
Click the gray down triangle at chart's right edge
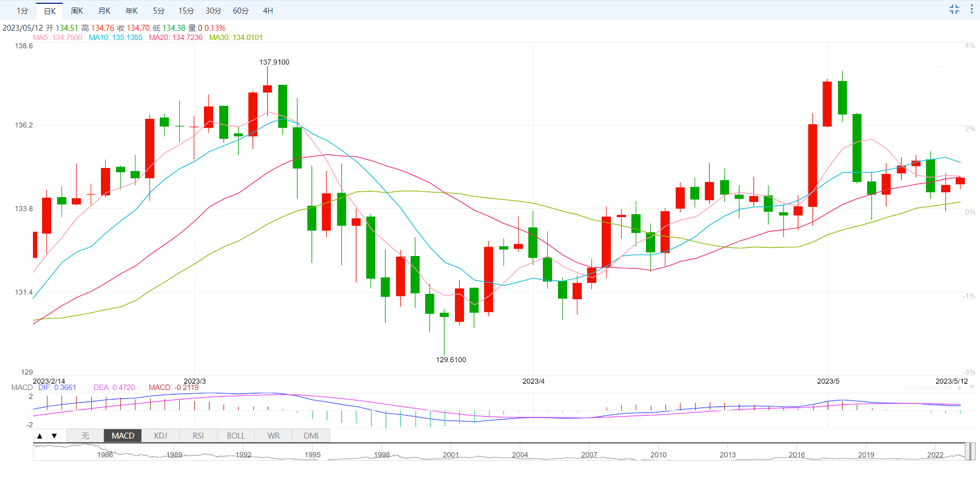coord(972,387)
